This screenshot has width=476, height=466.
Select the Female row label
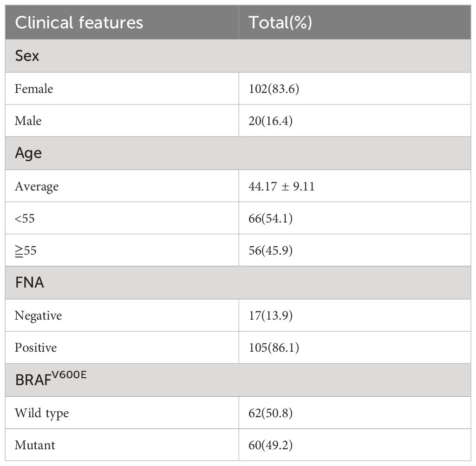coord(34,89)
